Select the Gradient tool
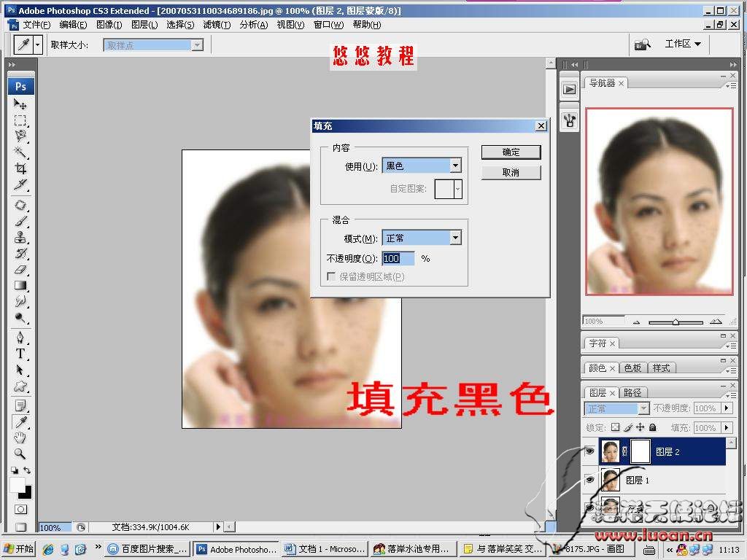 point(20,286)
